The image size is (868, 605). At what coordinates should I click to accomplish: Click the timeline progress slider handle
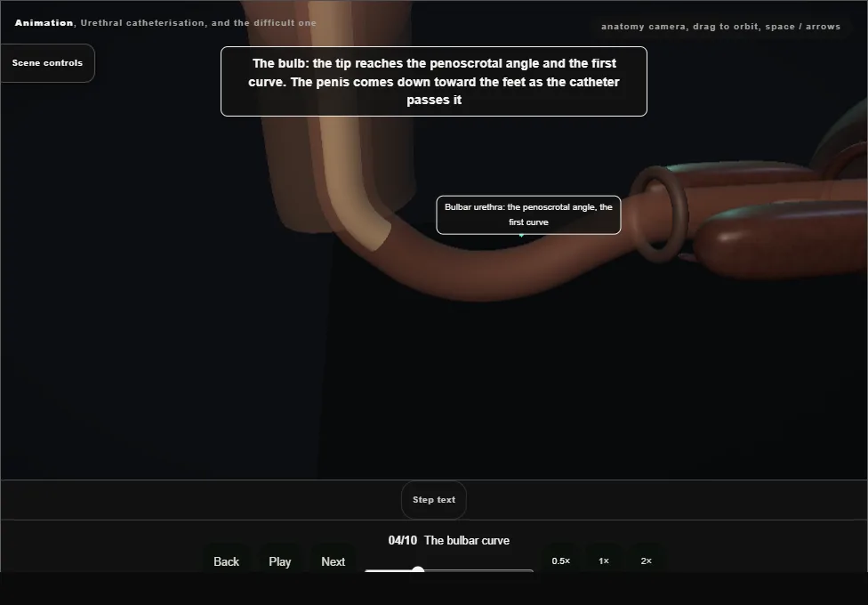tap(418, 569)
